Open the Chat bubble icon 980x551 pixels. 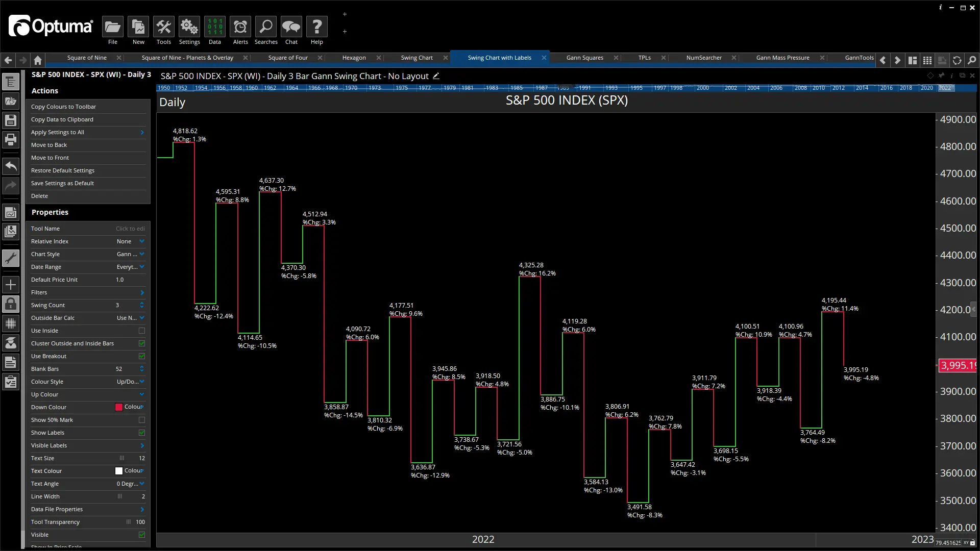point(291,27)
